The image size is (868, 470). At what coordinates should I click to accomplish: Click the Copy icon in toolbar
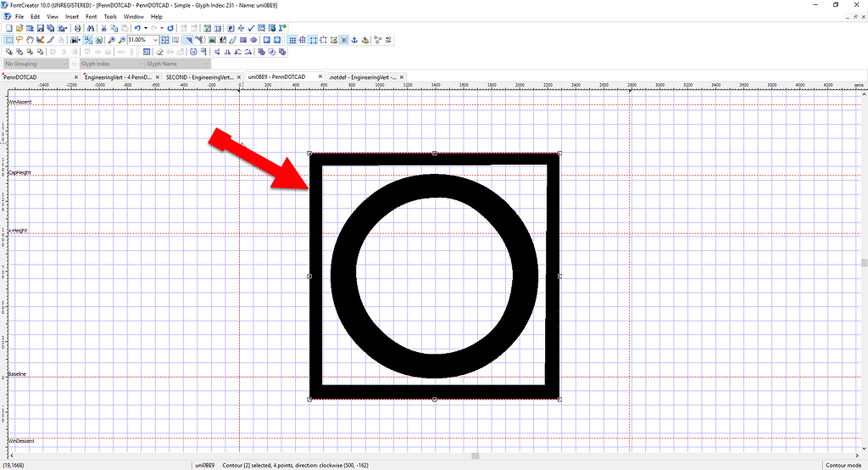click(x=114, y=28)
